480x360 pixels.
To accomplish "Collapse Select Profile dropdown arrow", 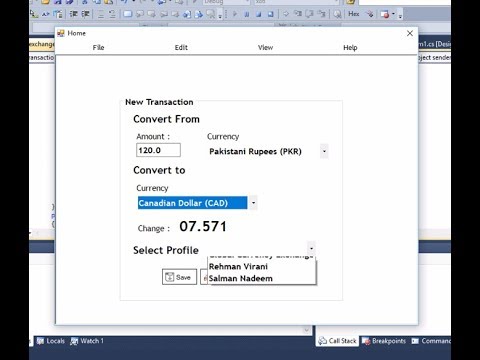I will click(311, 249).
